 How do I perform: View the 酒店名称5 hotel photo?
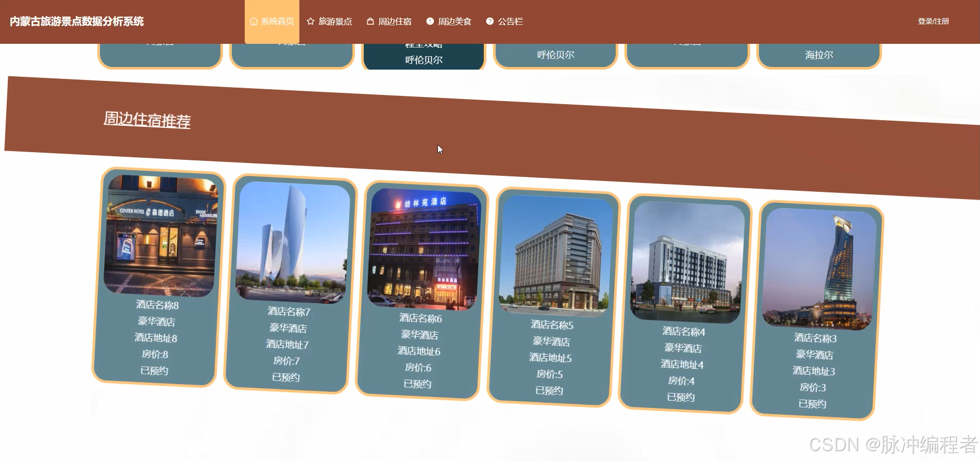click(x=556, y=255)
